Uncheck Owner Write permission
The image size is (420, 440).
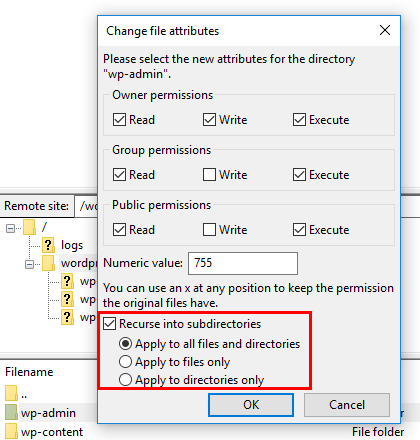click(x=209, y=120)
